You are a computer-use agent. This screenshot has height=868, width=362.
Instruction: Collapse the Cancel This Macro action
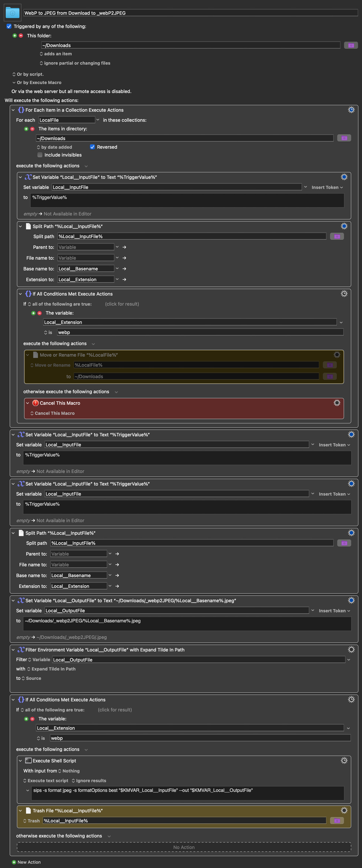pyautogui.click(x=28, y=403)
